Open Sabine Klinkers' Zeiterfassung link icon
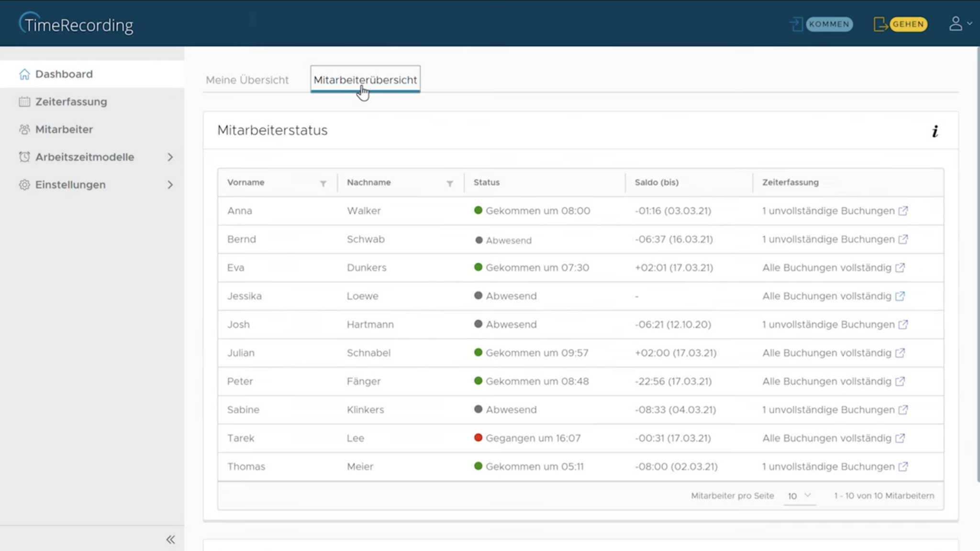The height and width of the screenshot is (551, 980). 903,410
